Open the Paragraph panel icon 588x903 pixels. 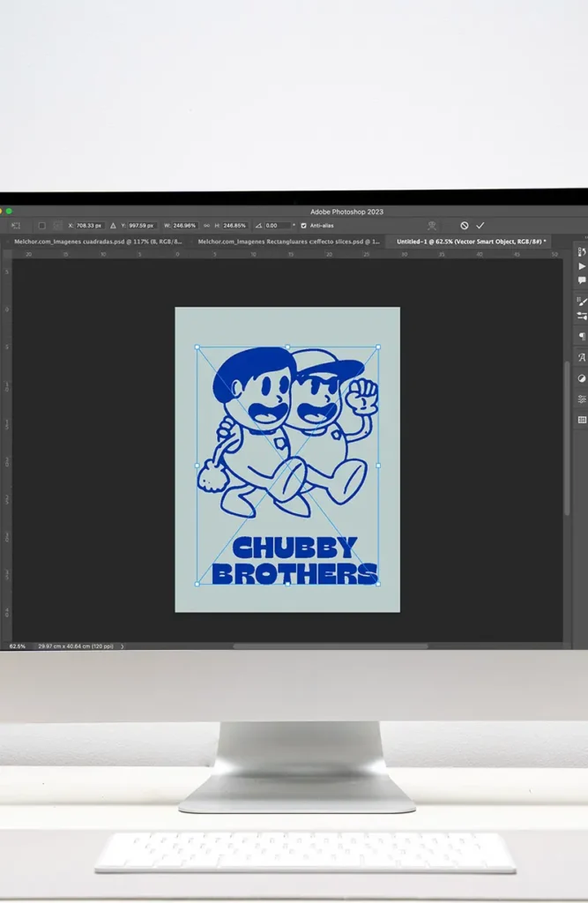(x=582, y=337)
